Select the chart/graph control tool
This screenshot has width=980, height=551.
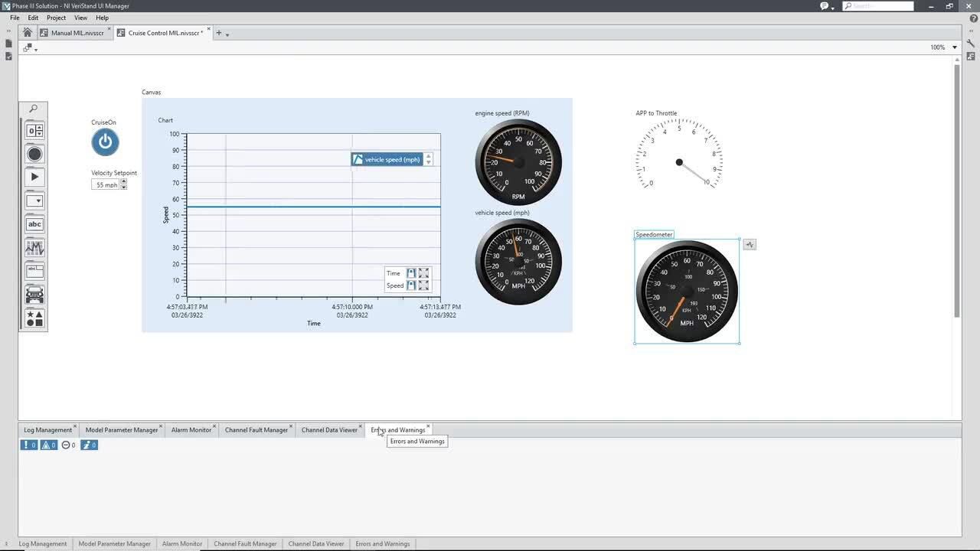[x=34, y=247]
